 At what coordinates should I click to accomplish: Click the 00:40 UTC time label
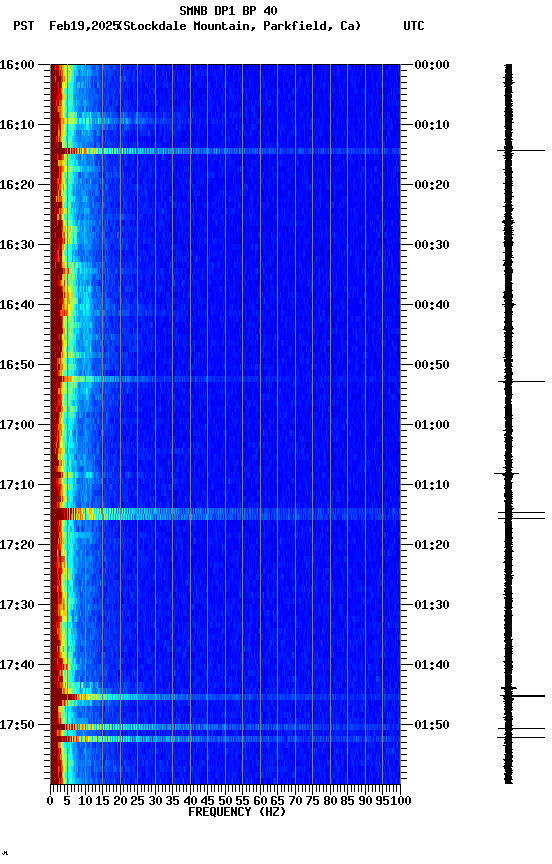(x=432, y=305)
